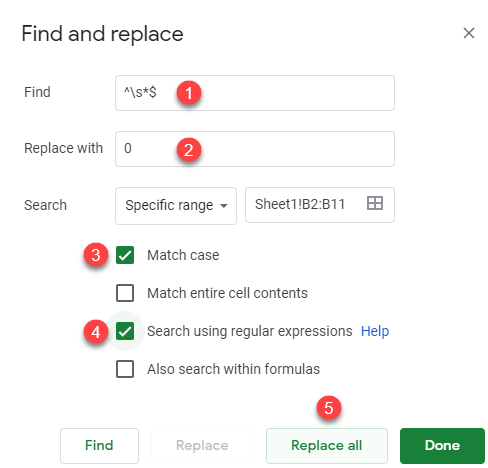The height and width of the screenshot is (468, 488).
Task: Click the Find input field
Action: click(x=255, y=93)
